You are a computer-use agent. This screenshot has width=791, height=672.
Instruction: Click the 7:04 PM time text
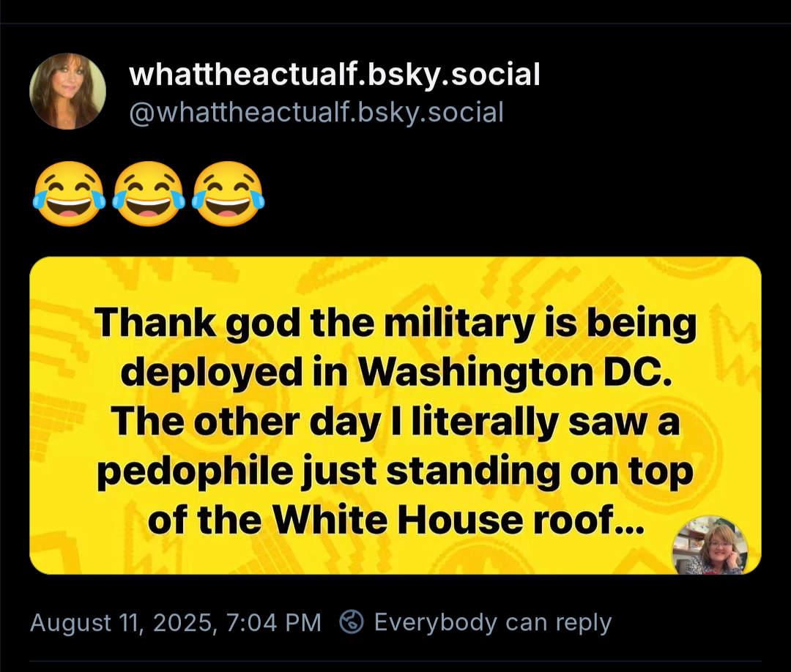(274, 622)
